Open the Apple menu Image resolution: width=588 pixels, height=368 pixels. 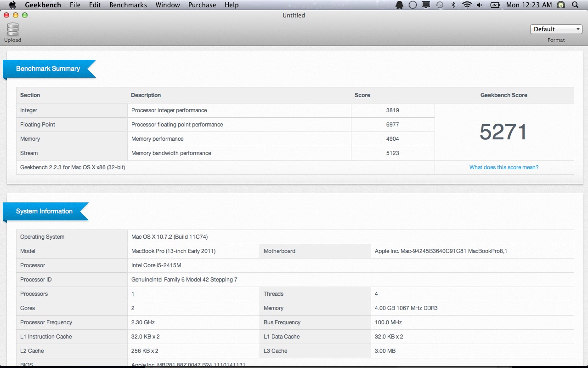coord(12,5)
